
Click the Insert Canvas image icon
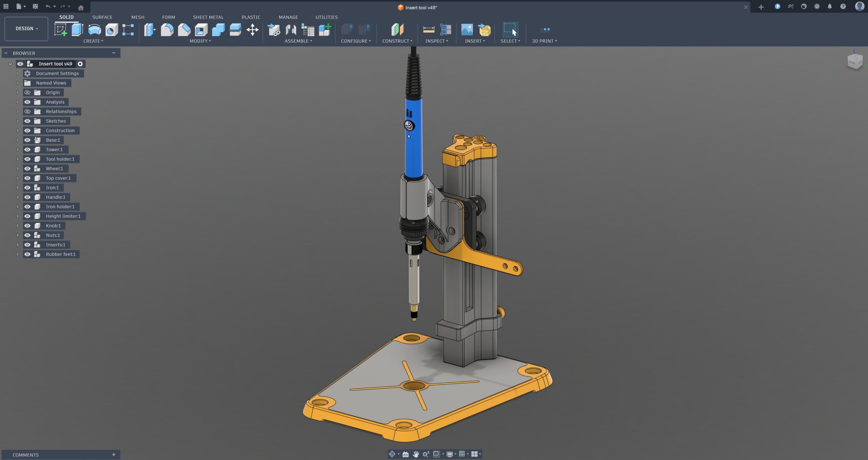tap(467, 30)
